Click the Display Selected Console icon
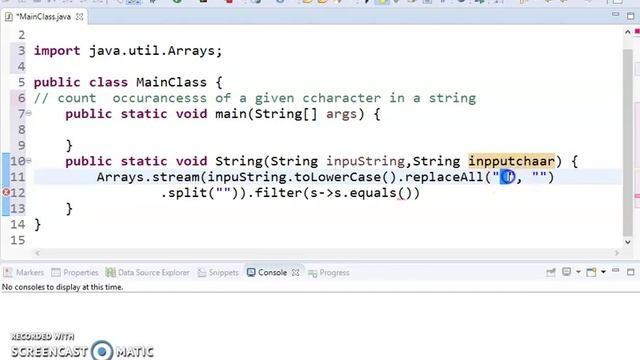Image resolution: width=640 pixels, height=360 pixels. coord(567,272)
